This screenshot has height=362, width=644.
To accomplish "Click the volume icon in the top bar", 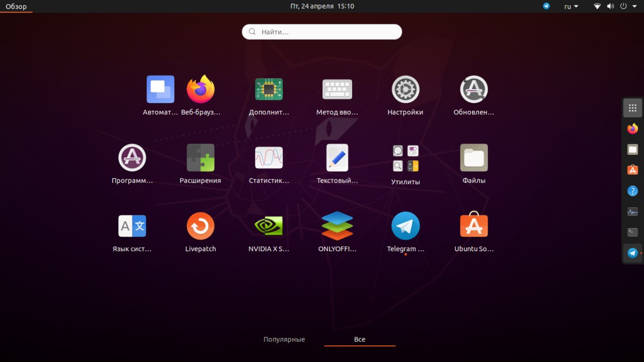I will (610, 6).
